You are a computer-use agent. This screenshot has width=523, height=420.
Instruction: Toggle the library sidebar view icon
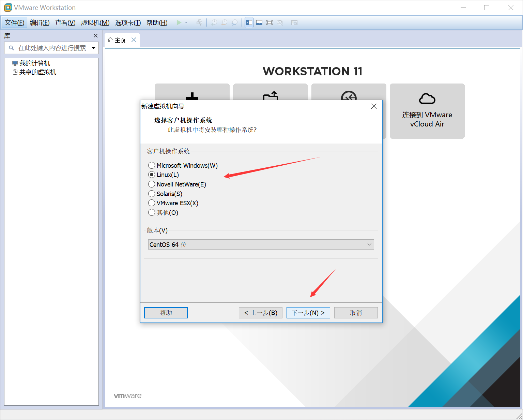[249, 22]
